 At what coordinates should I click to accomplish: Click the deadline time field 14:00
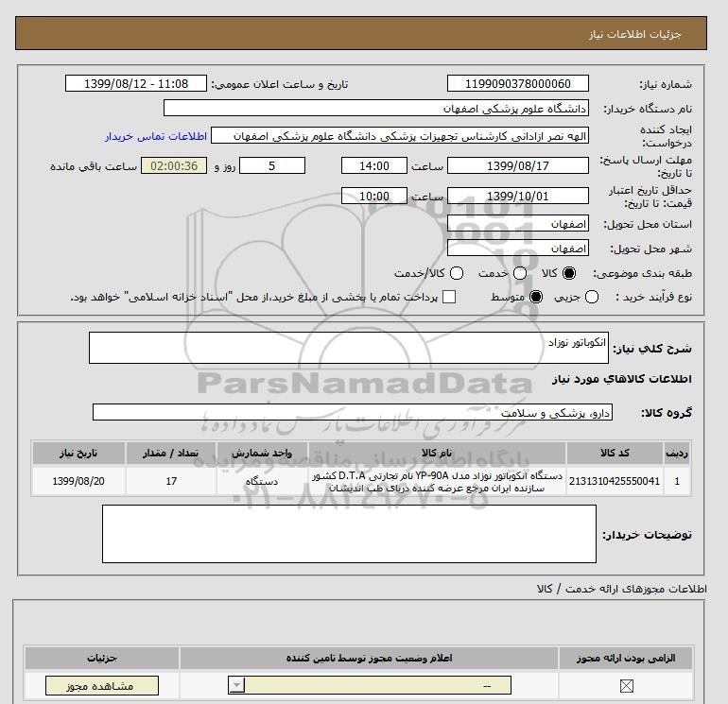coord(374,165)
